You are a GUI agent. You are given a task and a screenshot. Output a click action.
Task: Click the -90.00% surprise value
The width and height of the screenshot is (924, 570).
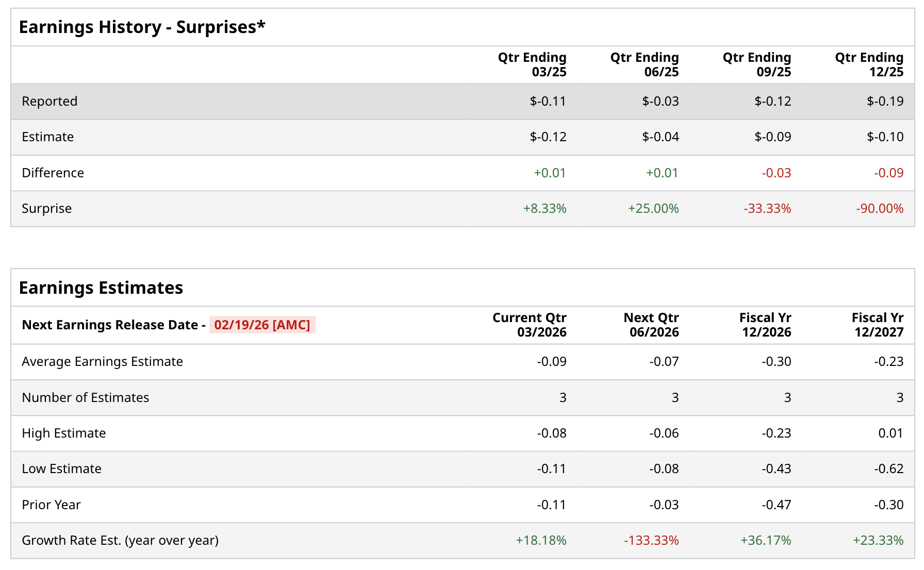coord(880,209)
